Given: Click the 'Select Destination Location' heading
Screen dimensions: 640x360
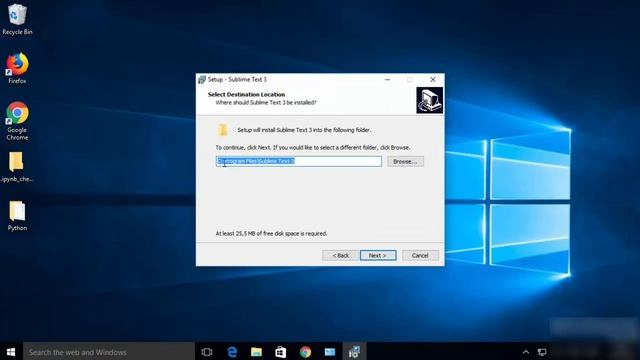Looking at the screenshot, I should (246, 94).
